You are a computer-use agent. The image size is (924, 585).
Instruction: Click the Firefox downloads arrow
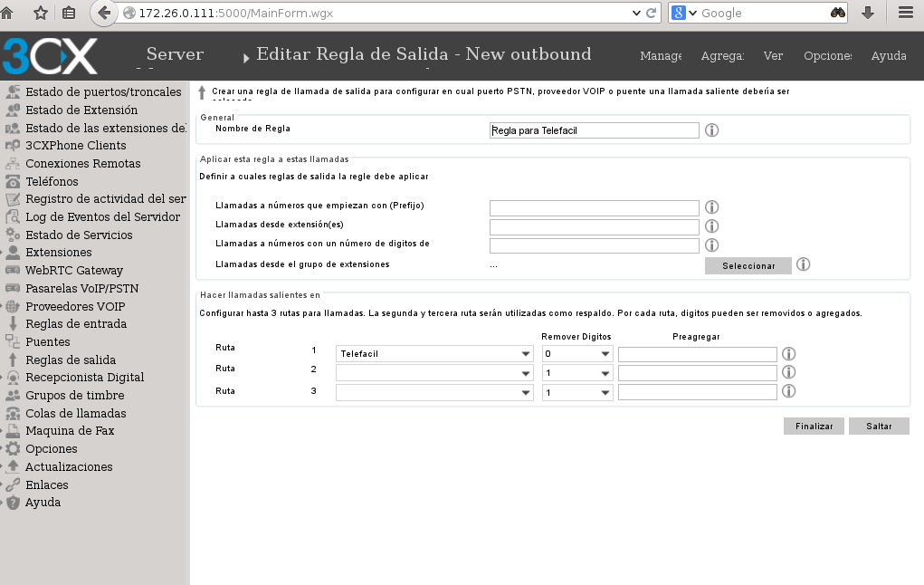867,13
